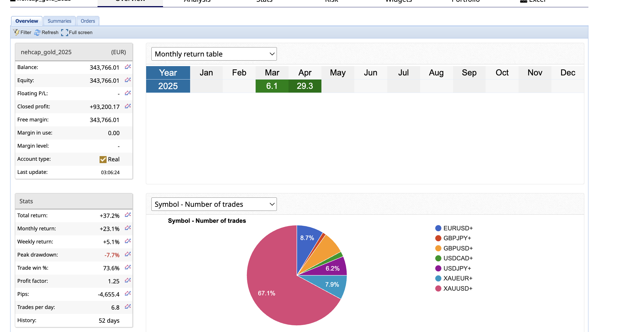Viewport: 644px width, 332px height.
Task: Click the April 29.3 return cell
Action: pos(305,86)
